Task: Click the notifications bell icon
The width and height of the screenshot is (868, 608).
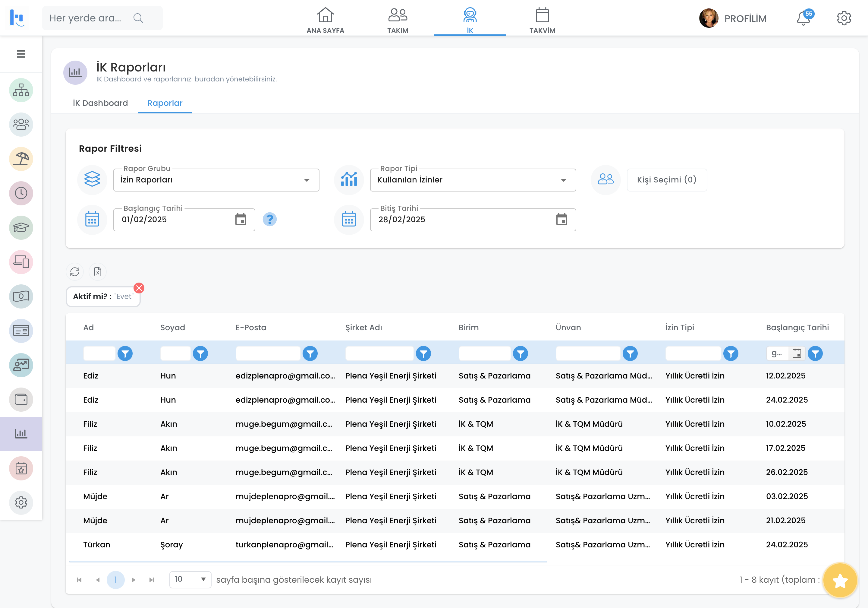Action: [803, 18]
